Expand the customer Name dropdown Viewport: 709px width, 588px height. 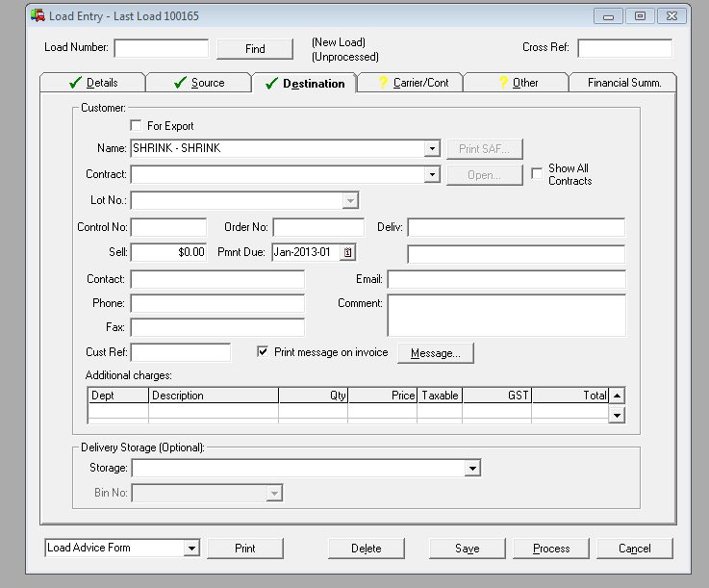pyautogui.click(x=432, y=148)
